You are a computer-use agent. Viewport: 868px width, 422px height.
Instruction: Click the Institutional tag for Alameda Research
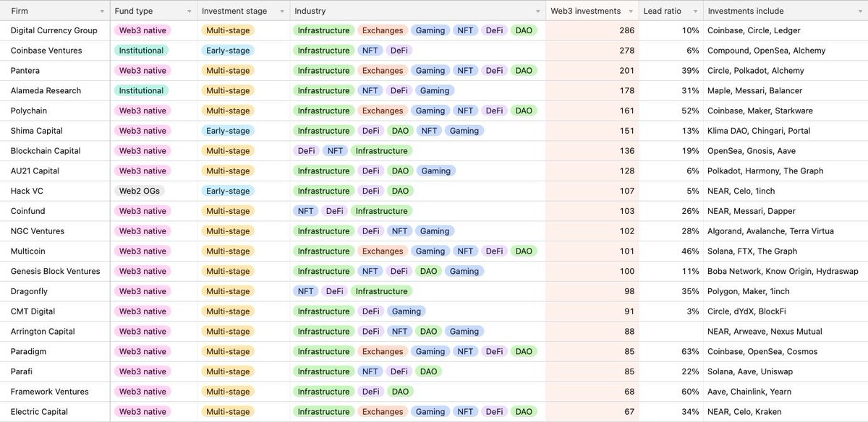[x=141, y=90]
